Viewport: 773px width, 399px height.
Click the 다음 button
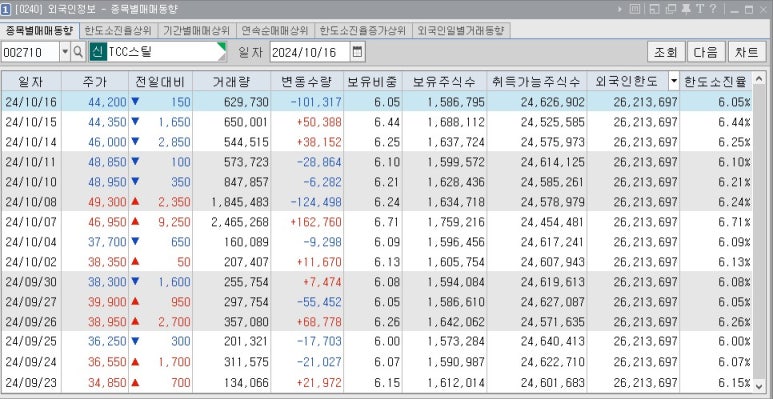click(x=706, y=52)
